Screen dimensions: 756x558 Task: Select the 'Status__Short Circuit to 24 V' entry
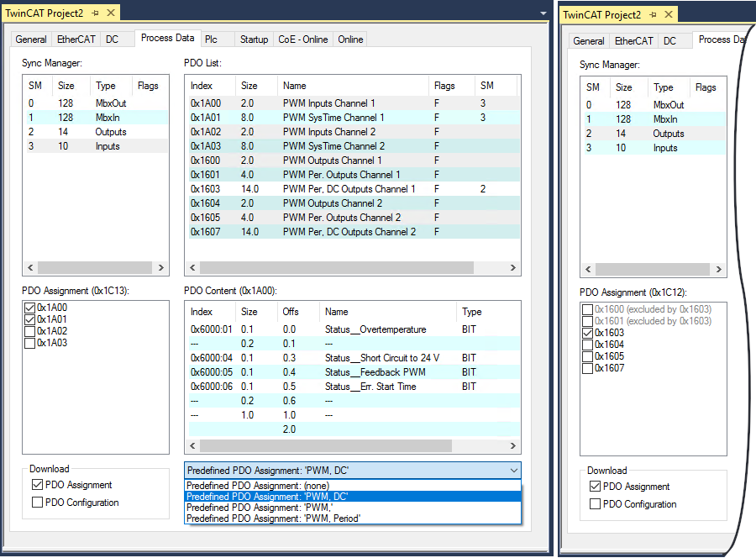[353, 358]
